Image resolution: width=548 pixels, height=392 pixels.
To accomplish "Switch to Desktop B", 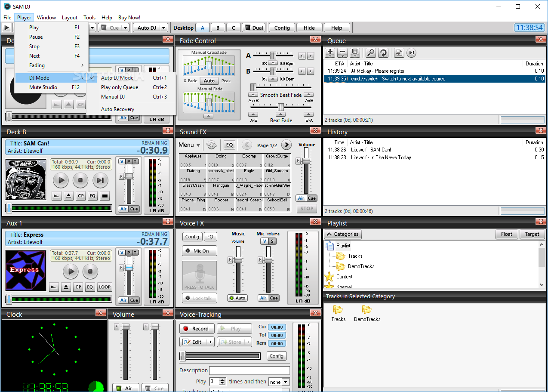I will coord(218,28).
